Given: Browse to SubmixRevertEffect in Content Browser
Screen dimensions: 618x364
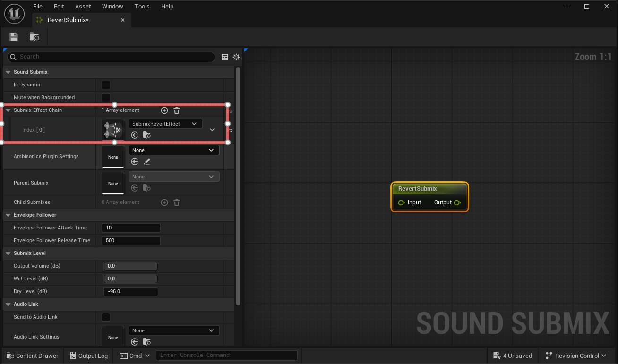Looking at the screenshot, I should (146, 135).
